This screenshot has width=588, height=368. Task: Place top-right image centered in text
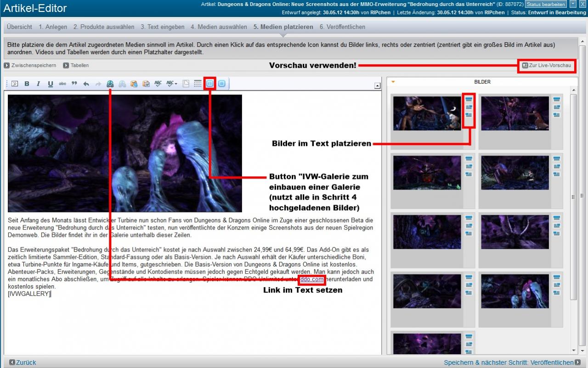[557, 99]
